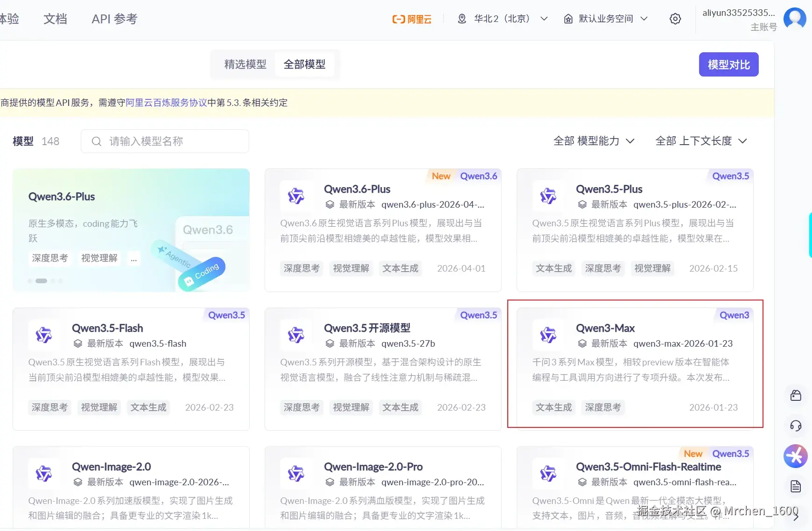Click the 视觉理解 tag on Qwen3.6-Plus banner
Image resolution: width=812 pixels, height=531 pixels.
[99, 258]
